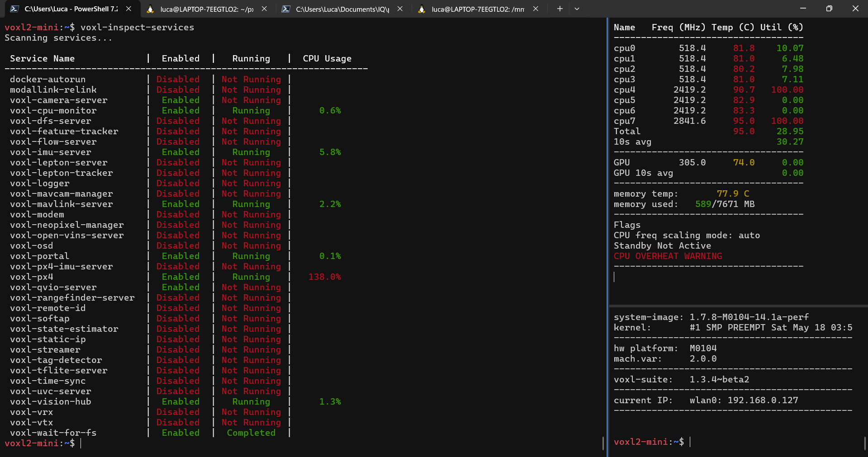Click the voxl-vision-hub 1.3% usage value
Viewport: 868px width, 457px height.
[330, 402]
